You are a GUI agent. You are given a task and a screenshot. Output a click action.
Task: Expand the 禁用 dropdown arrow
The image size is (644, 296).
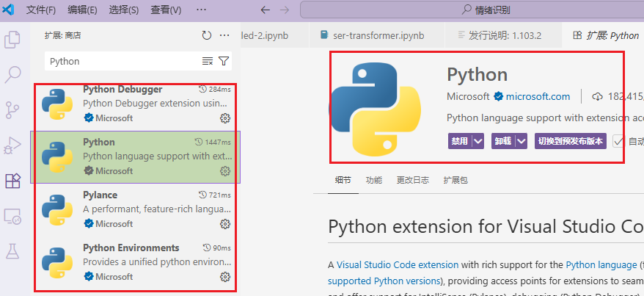pos(477,141)
